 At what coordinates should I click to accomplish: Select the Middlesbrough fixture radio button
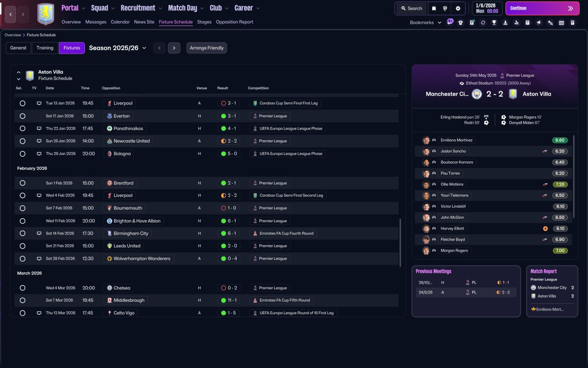[23, 300]
